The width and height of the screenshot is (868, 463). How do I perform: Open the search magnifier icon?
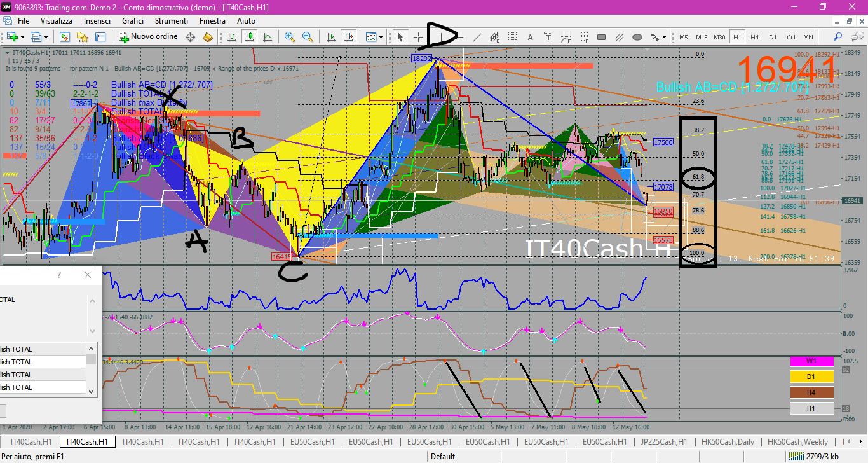point(838,37)
